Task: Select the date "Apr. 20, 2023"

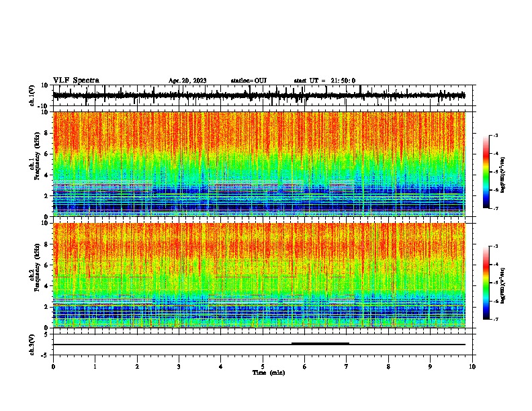Action: (187, 81)
